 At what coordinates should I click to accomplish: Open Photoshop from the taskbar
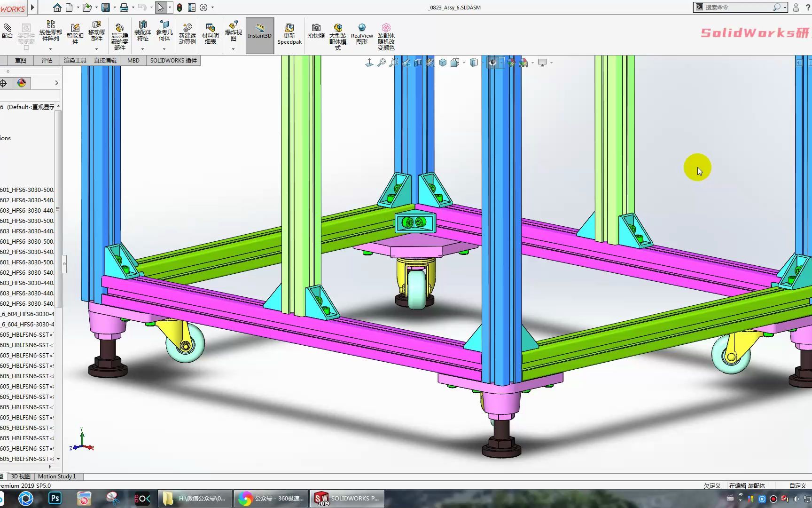coord(55,499)
